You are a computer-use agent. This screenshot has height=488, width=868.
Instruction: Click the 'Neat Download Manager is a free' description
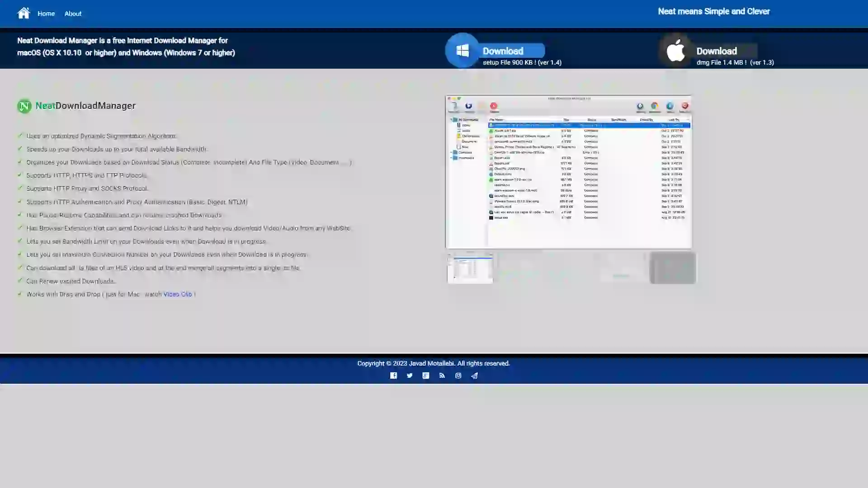126,47
